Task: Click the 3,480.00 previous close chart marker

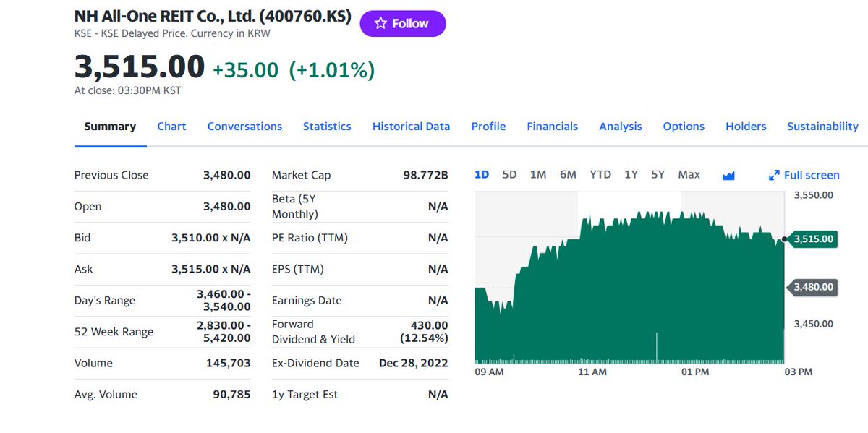Action: click(x=813, y=288)
